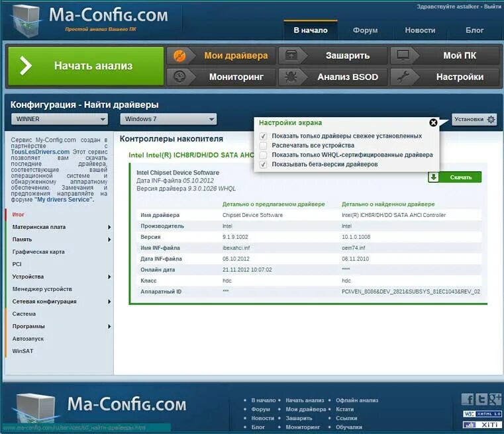Click the green Начать анализ button
This screenshot has width=504, height=434.
(86, 66)
